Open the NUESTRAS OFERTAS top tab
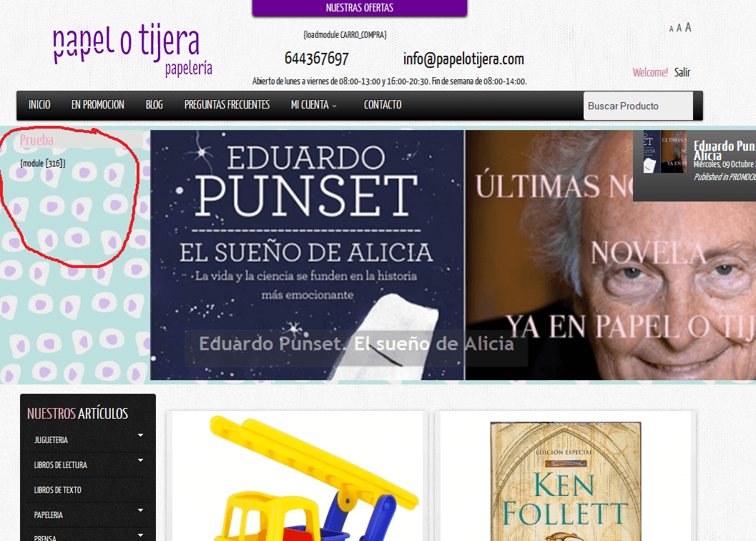The image size is (756, 541). coord(359,8)
